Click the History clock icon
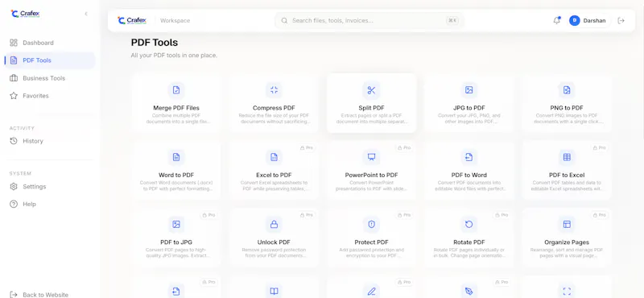Viewport: 644px width, 298px height. click(x=14, y=141)
